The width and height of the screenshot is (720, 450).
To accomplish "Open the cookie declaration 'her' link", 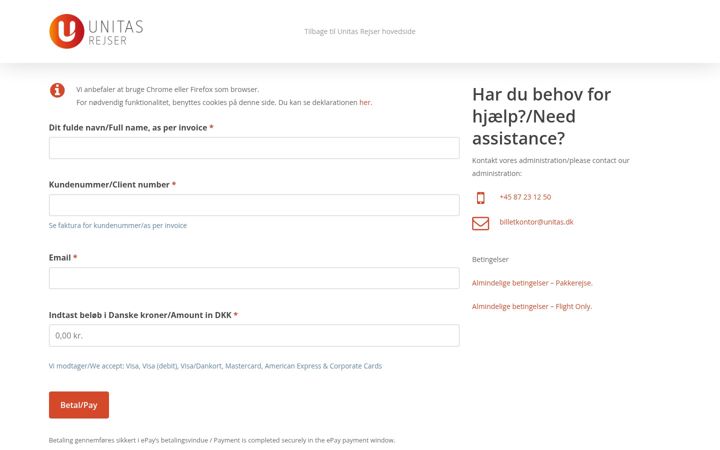I will click(365, 102).
